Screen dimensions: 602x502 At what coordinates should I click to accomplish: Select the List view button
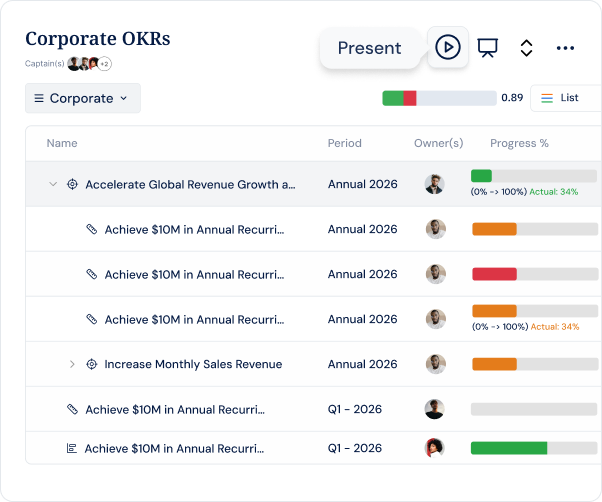(566, 98)
